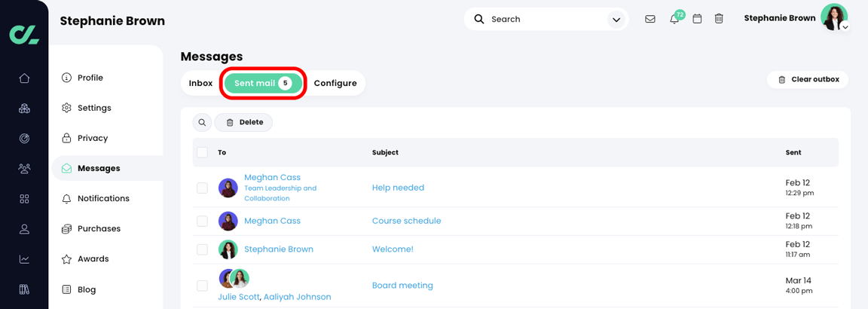The height and width of the screenshot is (309, 868).
Task: Click Stephanie Brown's profile avatar in the top bar
Action: [833, 17]
